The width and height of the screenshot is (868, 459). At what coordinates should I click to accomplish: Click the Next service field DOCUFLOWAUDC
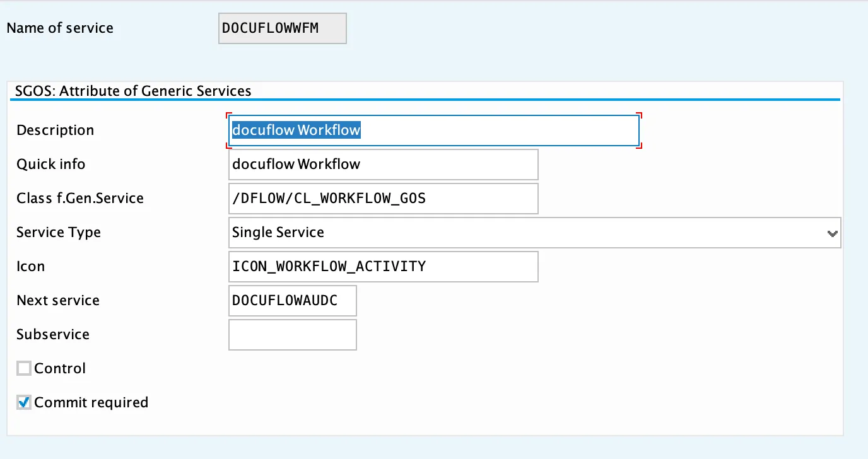coord(293,301)
